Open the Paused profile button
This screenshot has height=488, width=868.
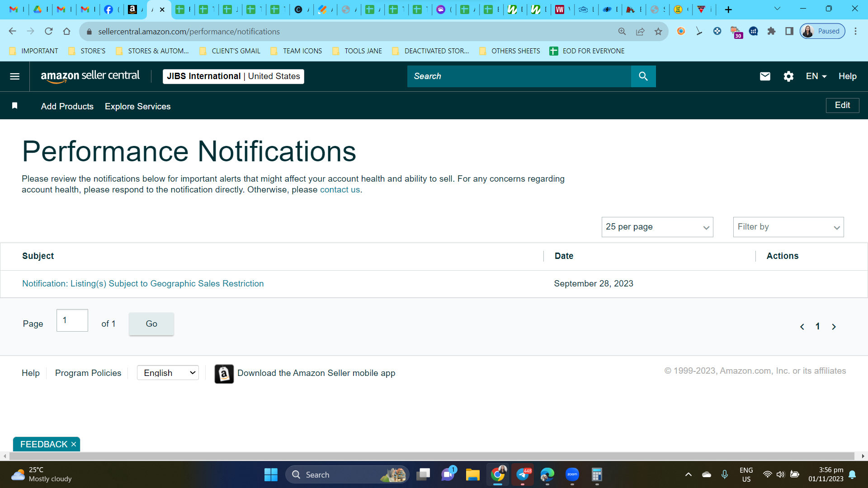pos(823,31)
